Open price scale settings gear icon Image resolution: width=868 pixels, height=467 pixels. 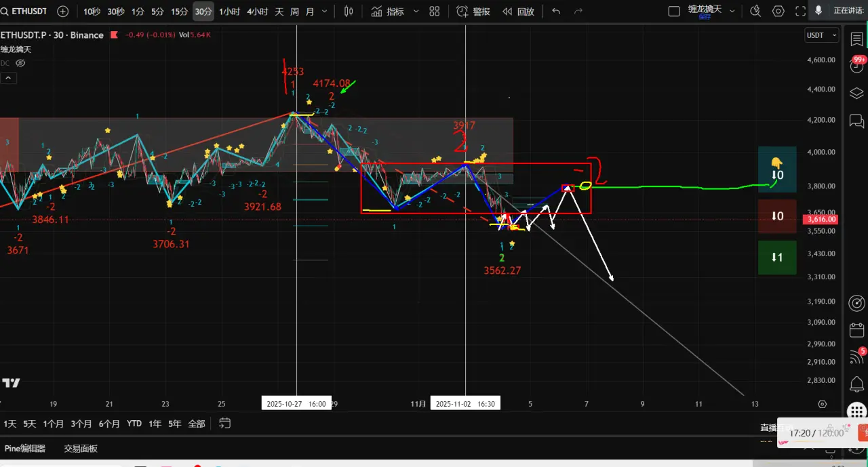pos(822,404)
